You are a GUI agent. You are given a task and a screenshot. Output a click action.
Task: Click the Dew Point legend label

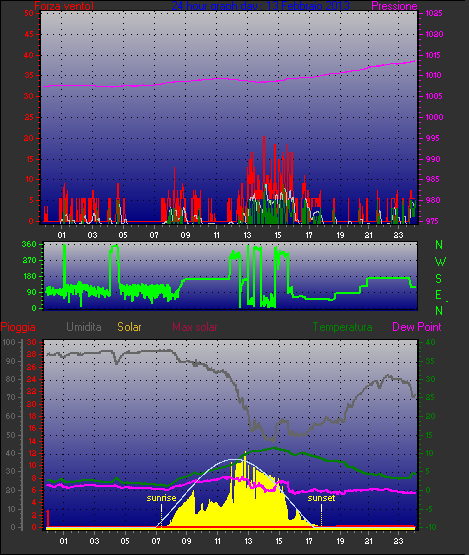417,327
